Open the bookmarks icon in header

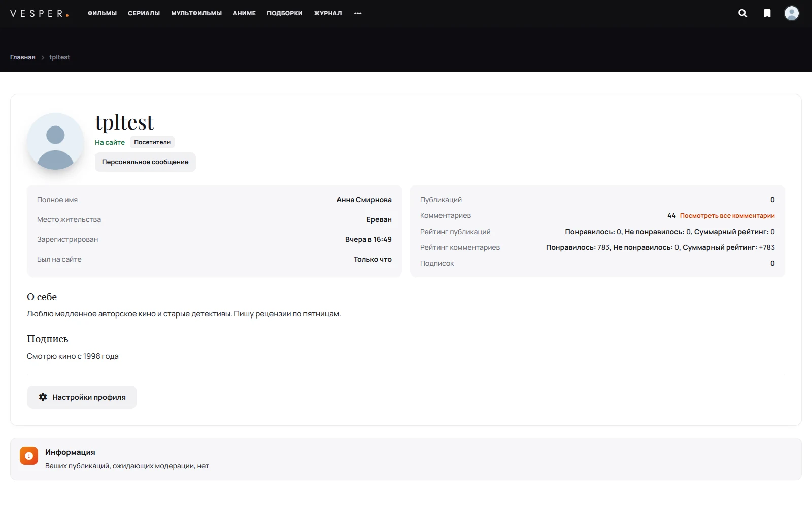tap(767, 13)
